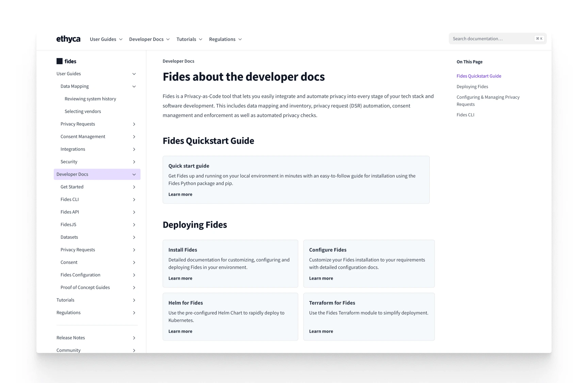Open Tutorials in the sidebar
588x383 pixels.
[x=65, y=300]
